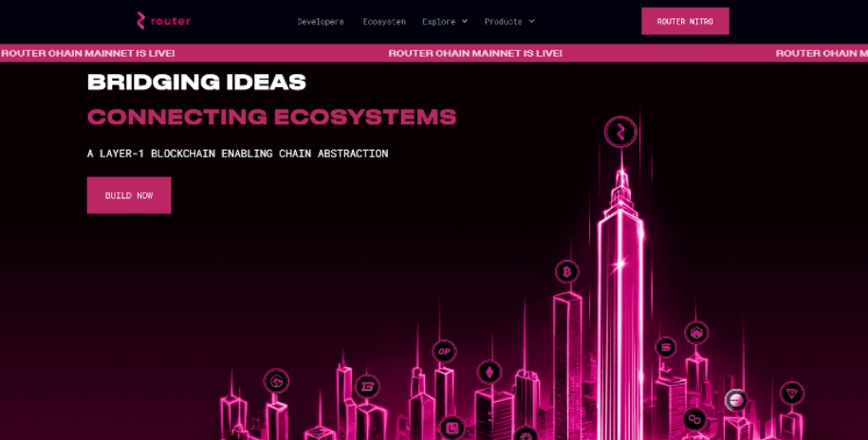868x440 pixels.
Task: Click the center Mainnet is Live banner text
Action: pyautogui.click(x=475, y=53)
